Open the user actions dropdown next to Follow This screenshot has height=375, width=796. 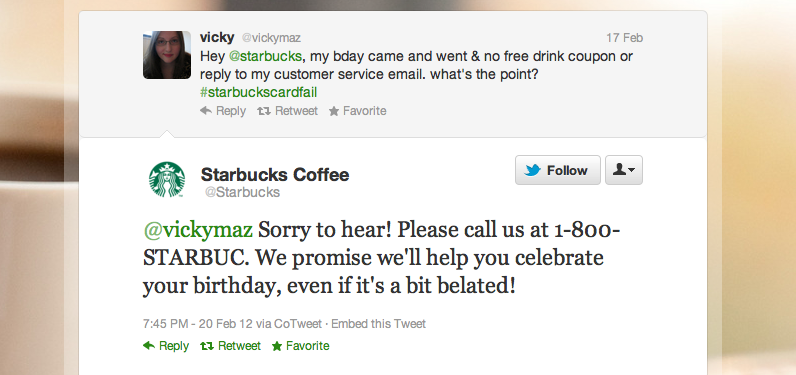pyautogui.click(x=624, y=170)
